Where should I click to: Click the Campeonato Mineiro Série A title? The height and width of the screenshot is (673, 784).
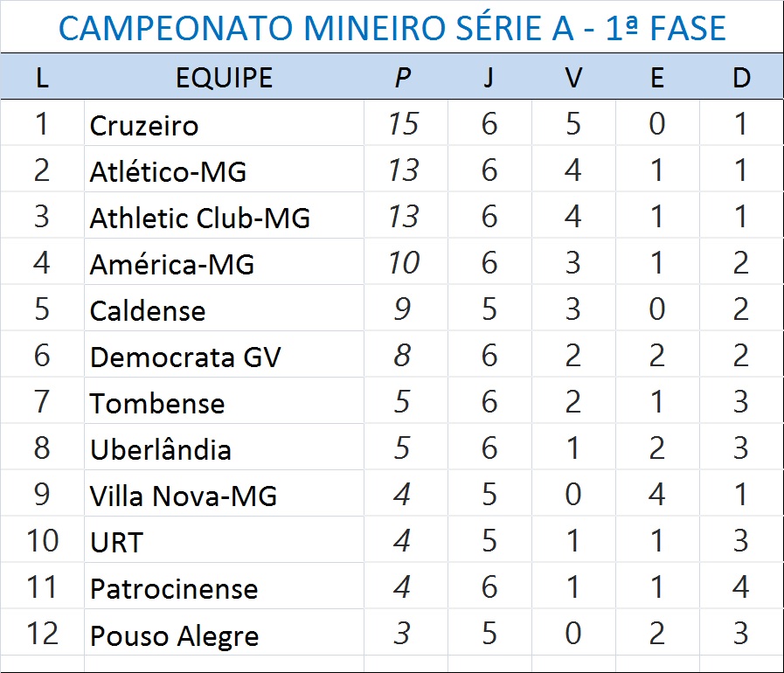click(392, 29)
